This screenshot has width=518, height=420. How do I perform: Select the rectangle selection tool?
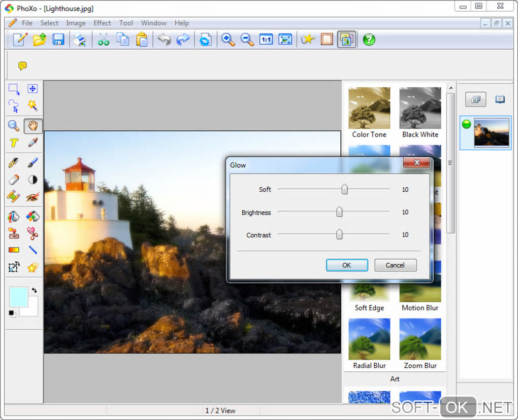coord(14,89)
